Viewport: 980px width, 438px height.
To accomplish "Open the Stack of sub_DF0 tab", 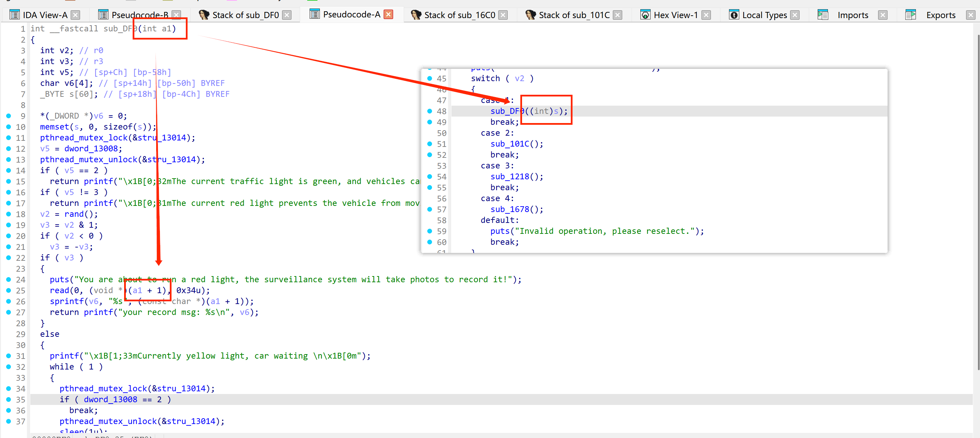I will pos(246,15).
